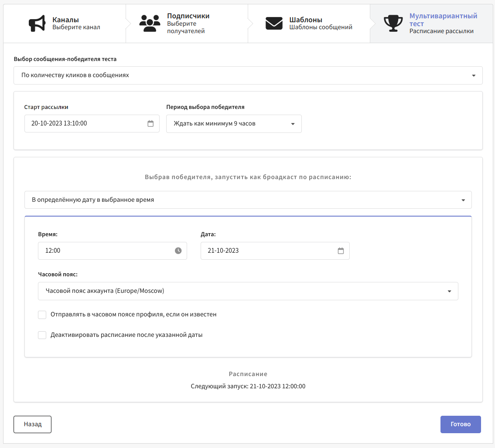The height and width of the screenshot is (448, 495).
Task: Expand the Период выбора победителя dropdown
Action: point(234,124)
